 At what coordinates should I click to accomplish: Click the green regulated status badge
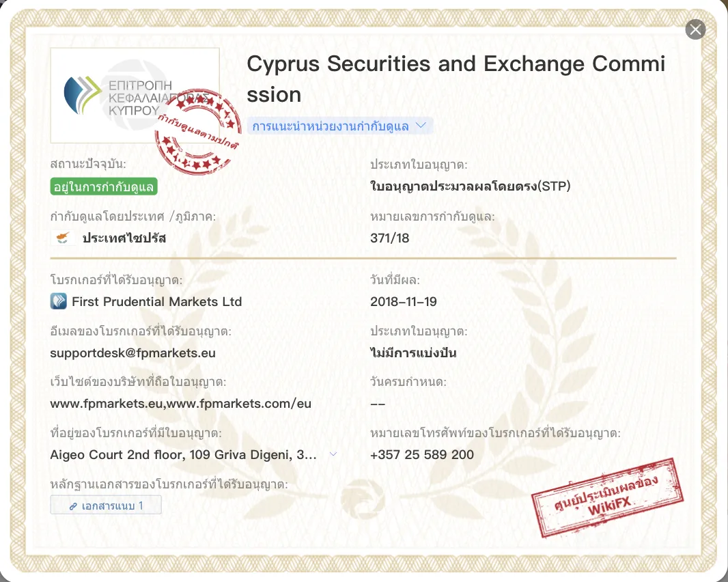(x=104, y=186)
